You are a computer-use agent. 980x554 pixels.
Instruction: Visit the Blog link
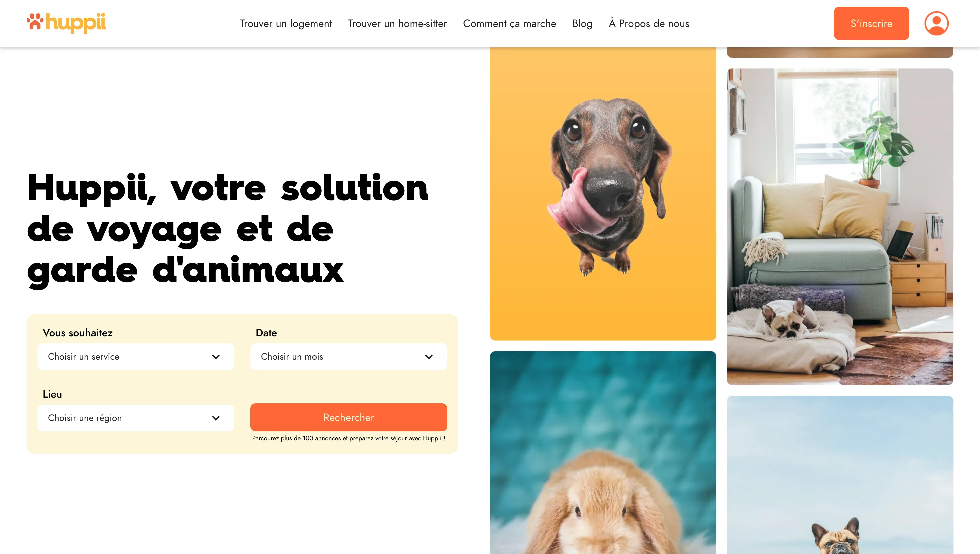582,24
